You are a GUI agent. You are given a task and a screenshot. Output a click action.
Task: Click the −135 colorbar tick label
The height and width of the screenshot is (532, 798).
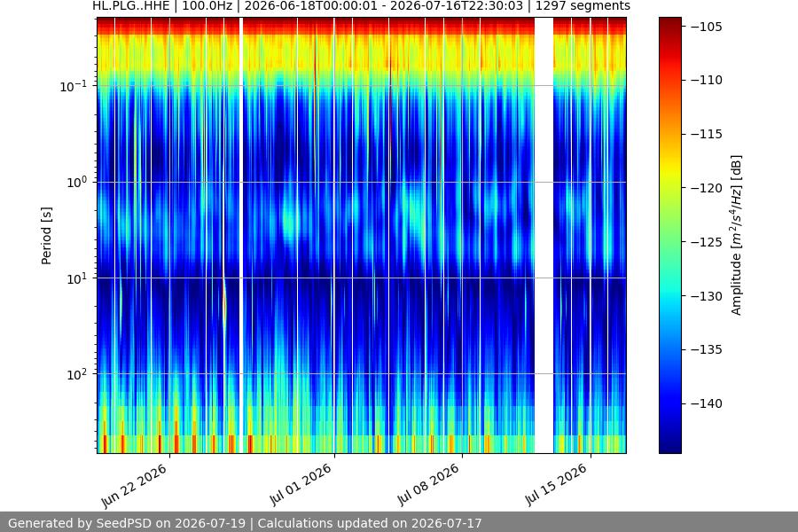click(x=707, y=349)
